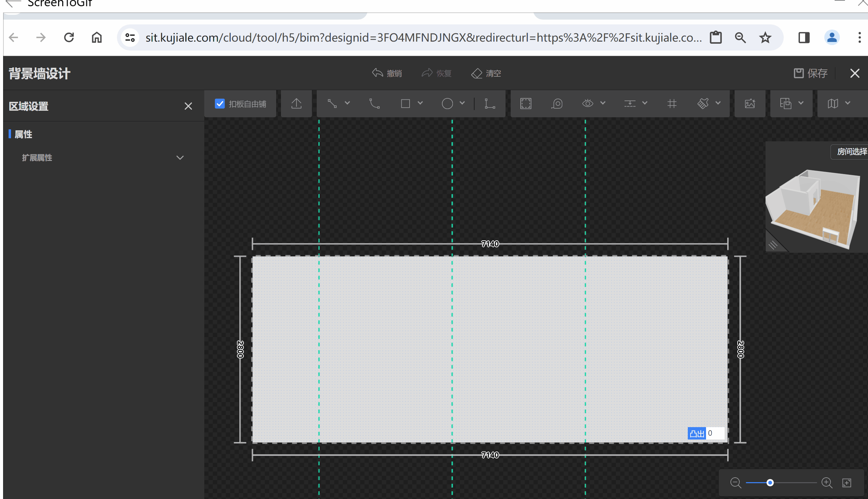This screenshot has height=499, width=868.
Task: Click the image sparkle render icon
Action: tap(750, 104)
